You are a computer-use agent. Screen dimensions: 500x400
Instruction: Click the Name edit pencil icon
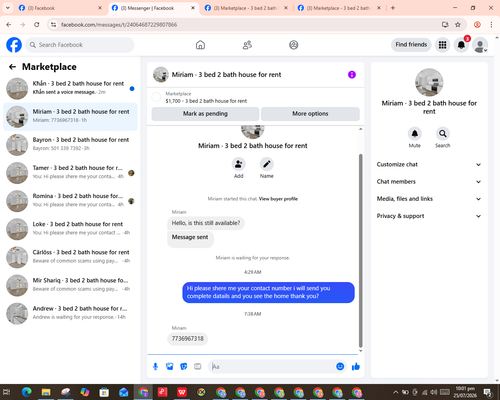point(267,164)
